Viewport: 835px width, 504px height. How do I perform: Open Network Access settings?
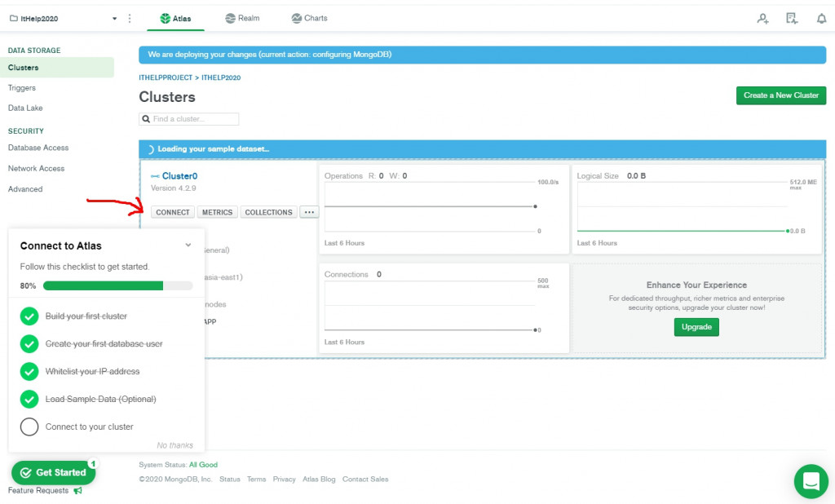[36, 168]
